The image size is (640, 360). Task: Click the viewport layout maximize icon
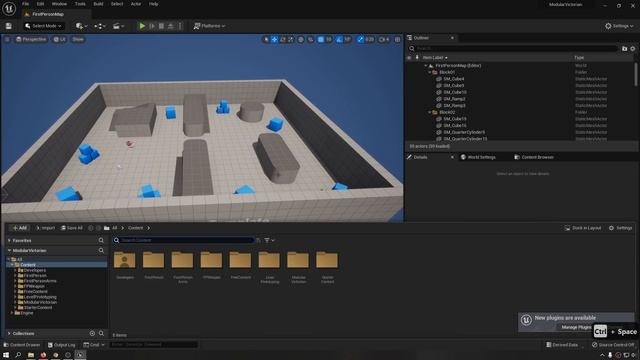[x=397, y=39]
